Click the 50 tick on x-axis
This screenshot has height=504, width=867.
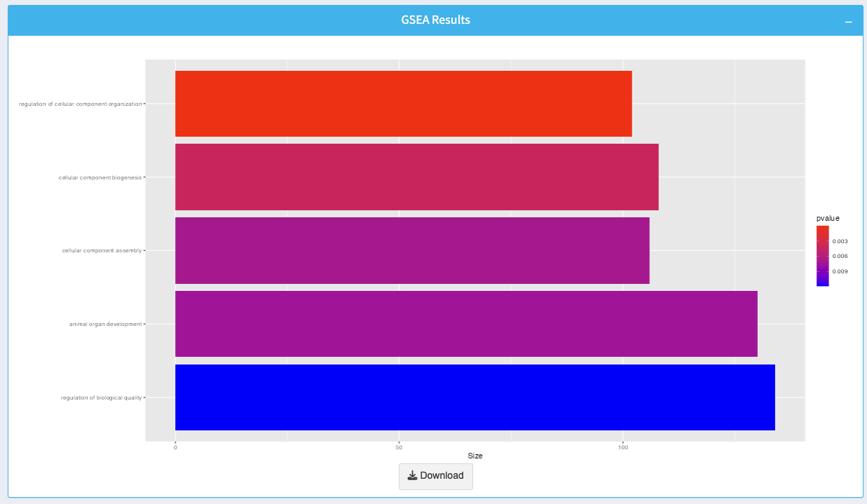399,447
